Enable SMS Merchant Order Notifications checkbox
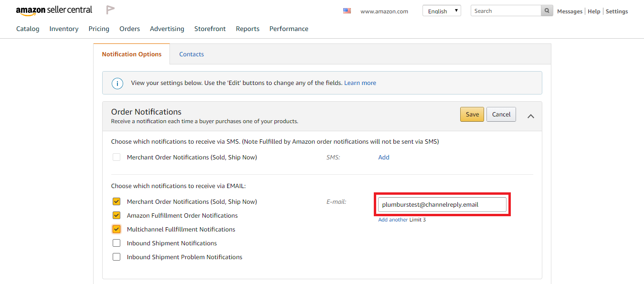Screen dimensions: 644x284 click(x=116, y=157)
